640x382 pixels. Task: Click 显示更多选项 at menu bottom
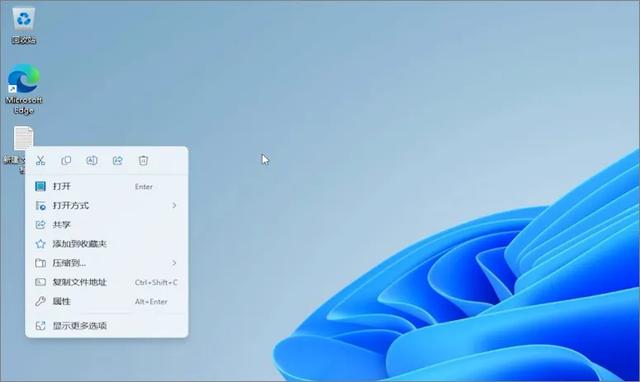pos(107,325)
